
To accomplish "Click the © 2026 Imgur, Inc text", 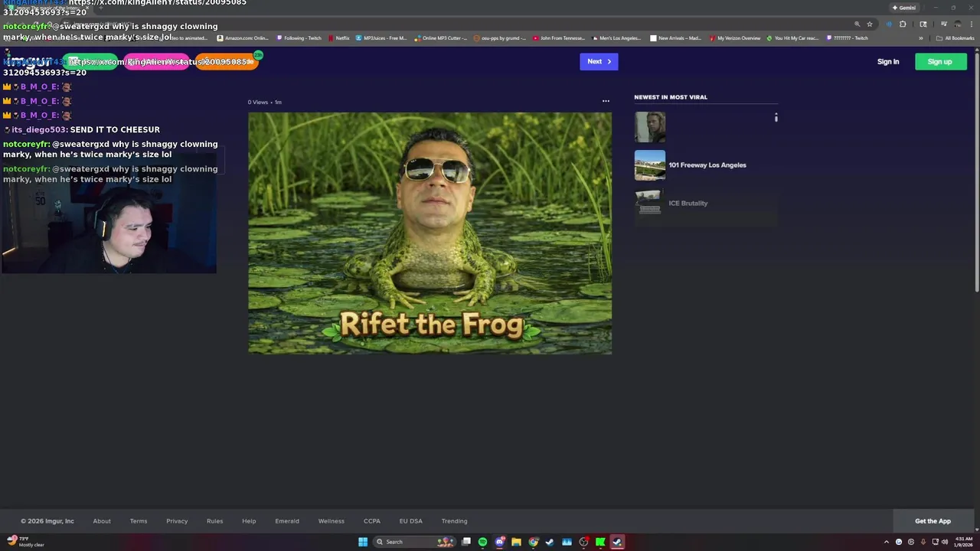I will (47, 521).
